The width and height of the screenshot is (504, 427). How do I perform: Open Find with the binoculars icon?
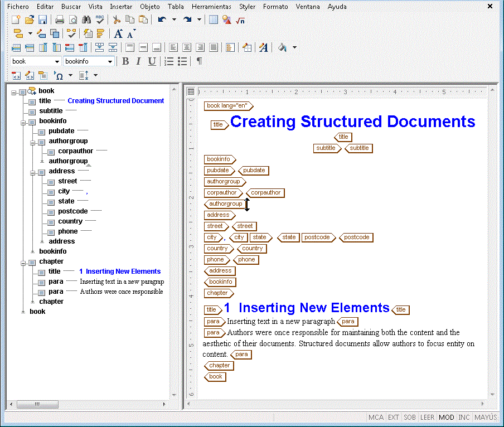point(86,20)
